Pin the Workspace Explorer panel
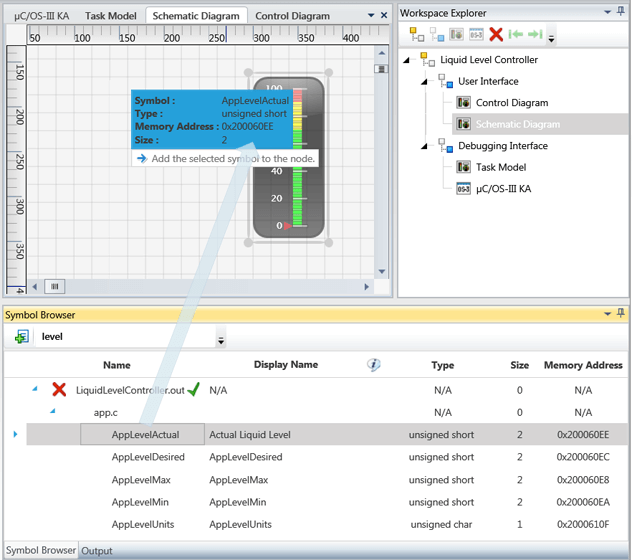The width and height of the screenshot is (632, 560). (x=621, y=12)
